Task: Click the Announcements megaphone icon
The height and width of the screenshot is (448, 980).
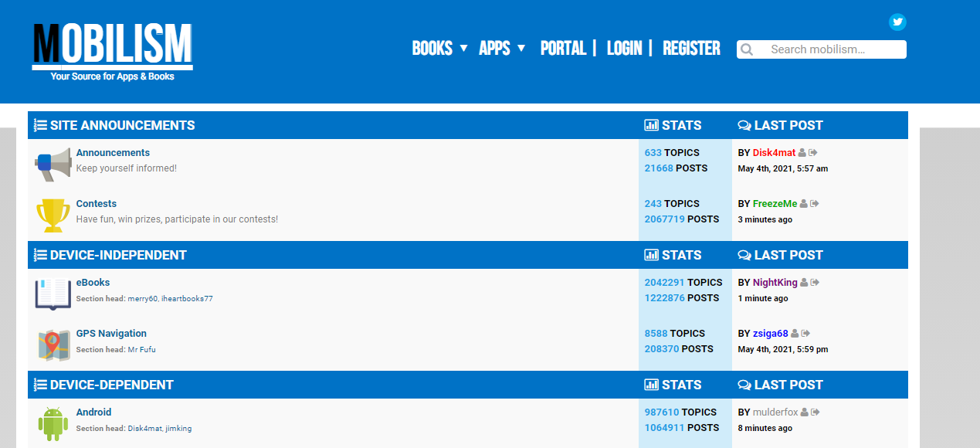Action: click(x=53, y=165)
